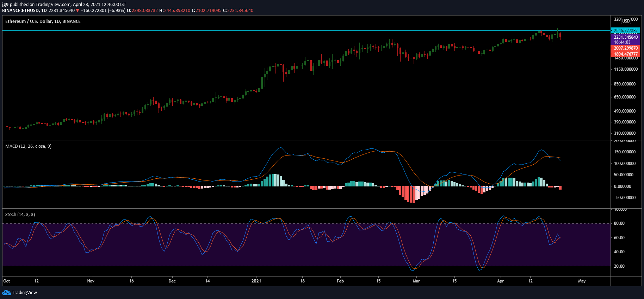Click the May label on the time axis

(x=582, y=281)
